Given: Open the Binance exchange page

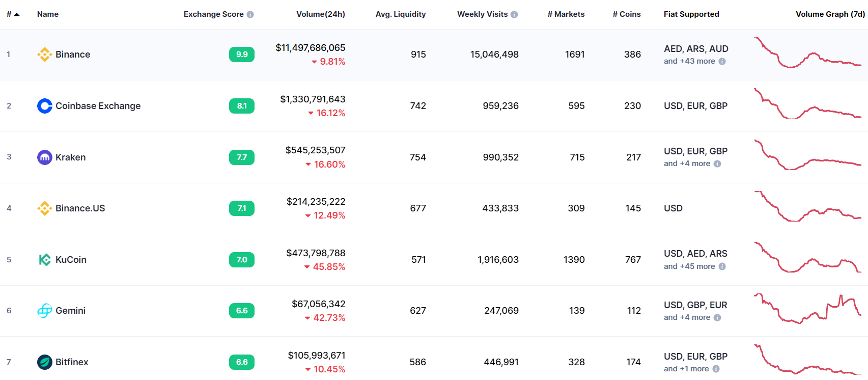Looking at the screenshot, I should [x=73, y=55].
